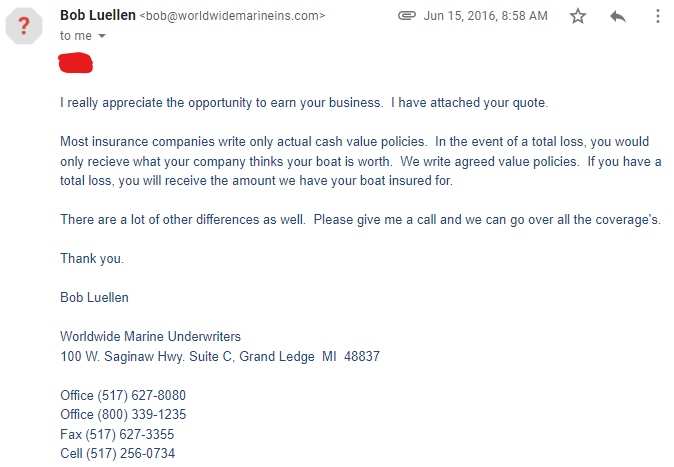Click the "I have attached your quote" sentence
This screenshot has width=674, height=467.
(x=469, y=103)
